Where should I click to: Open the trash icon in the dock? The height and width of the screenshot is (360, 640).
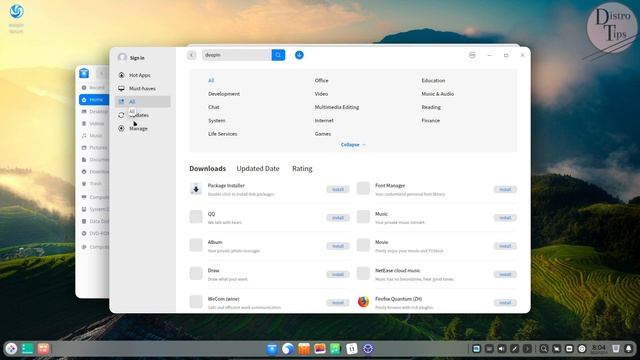(616, 349)
